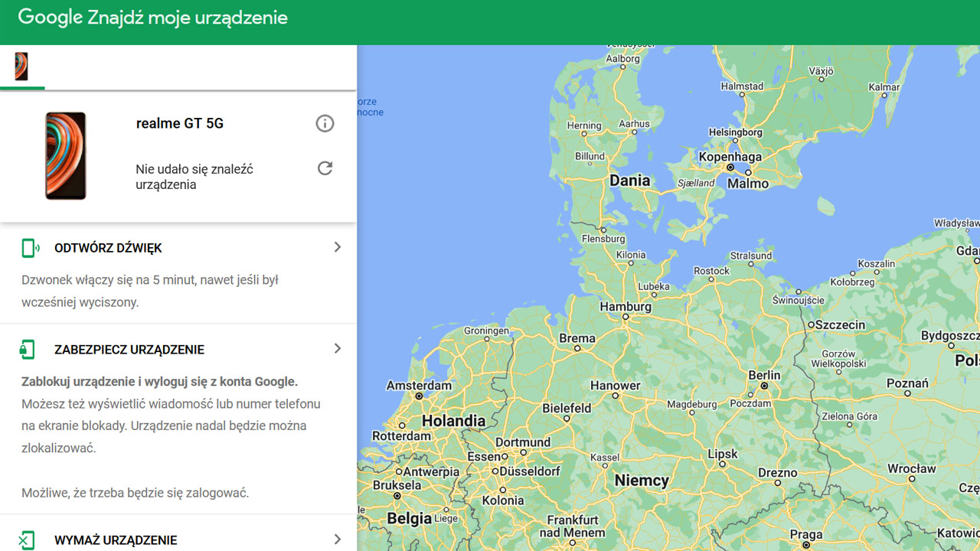This screenshot has width=980, height=551.
Task: Click the erase device icon
Action: [27, 540]
